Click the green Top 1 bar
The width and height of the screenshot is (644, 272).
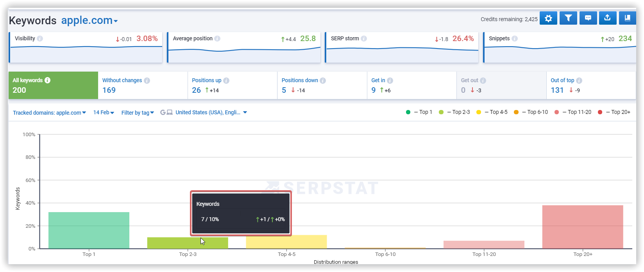point(89,230)
